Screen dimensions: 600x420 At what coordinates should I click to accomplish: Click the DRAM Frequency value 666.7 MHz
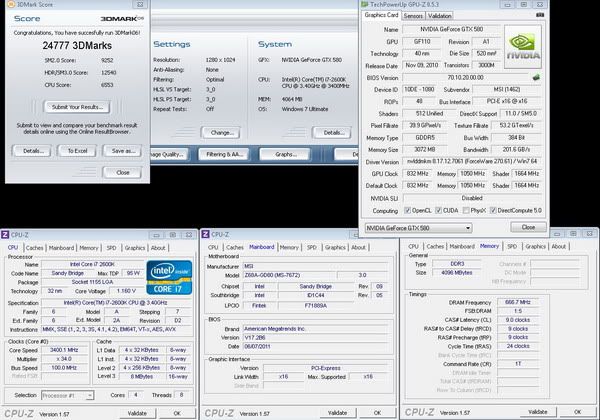click(x=518, y=302)
